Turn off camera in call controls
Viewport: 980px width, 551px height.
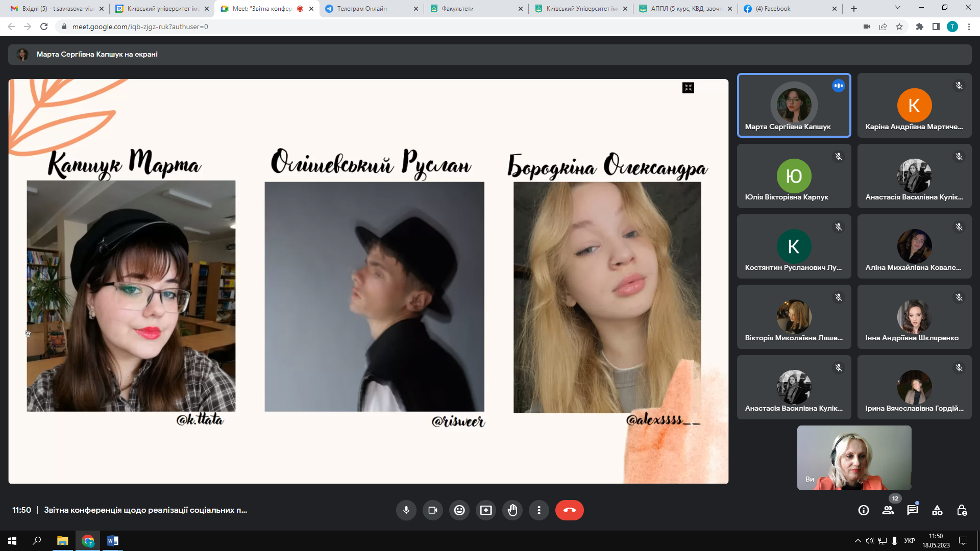(x=433, y=510)
